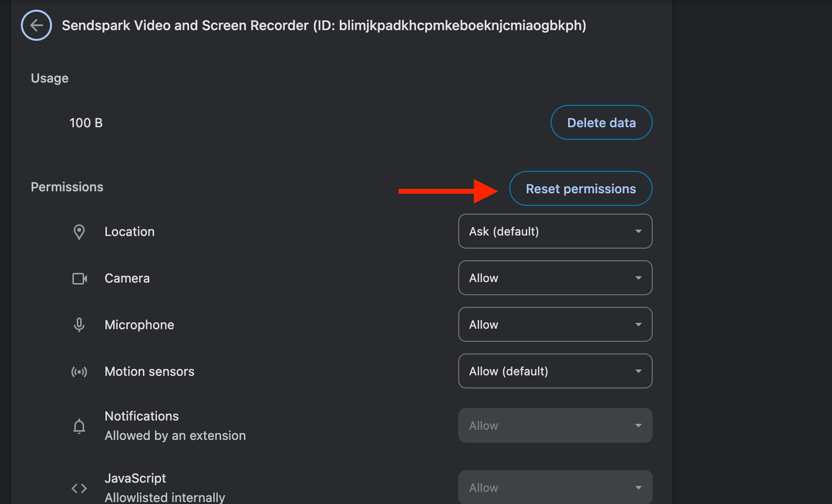
Task: Click the Camera icon
Action: (80, 278)
